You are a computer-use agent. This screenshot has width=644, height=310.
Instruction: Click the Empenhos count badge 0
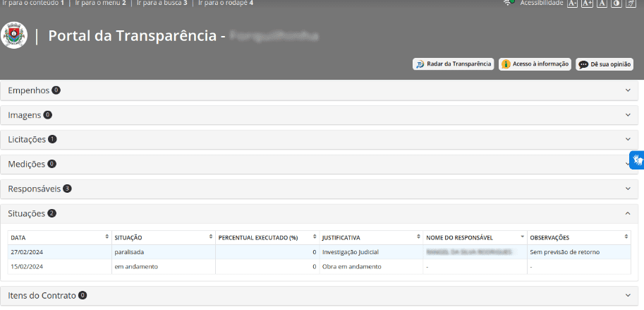[x=56, y=90]
